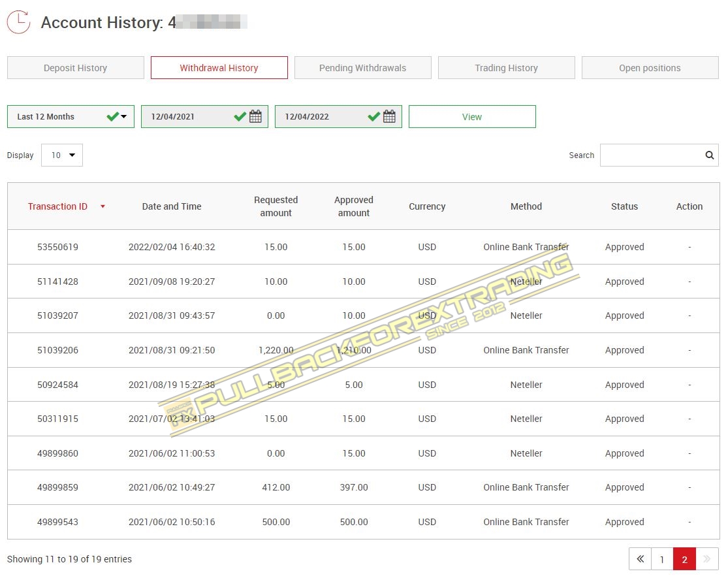The width and height of the screenshot is (728, 580).
Task: Open the start date calendar icon
Action: pos(255,117)
